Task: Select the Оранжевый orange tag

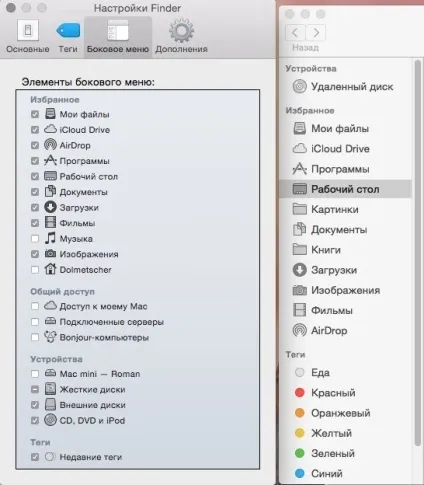Action: 345,413
